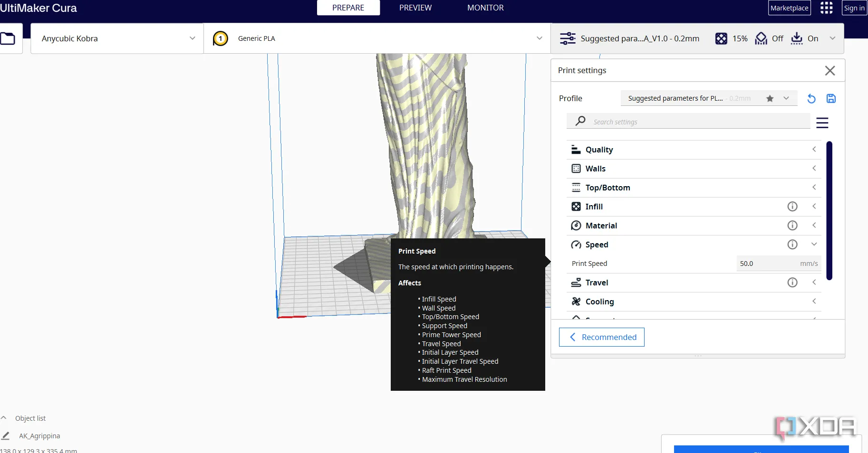
Task: Switch to the PREPARE stage
Action: [x=348, y=8]
